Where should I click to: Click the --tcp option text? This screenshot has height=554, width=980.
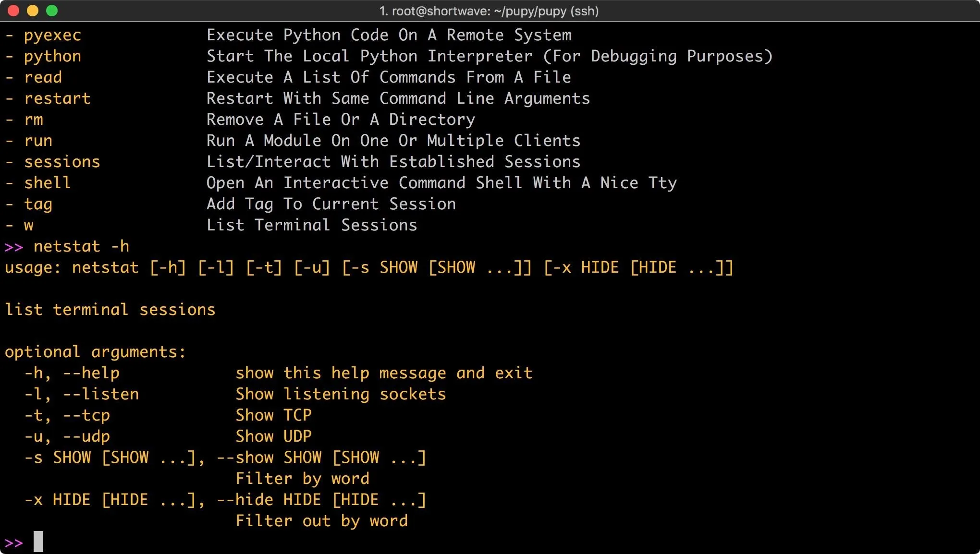tap(86, 415)
